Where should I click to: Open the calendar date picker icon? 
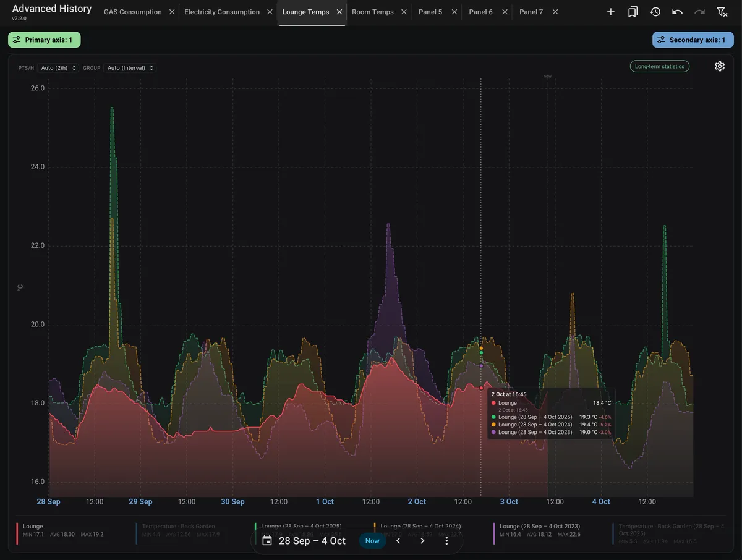pyautogui.click(x=267, y=541)
